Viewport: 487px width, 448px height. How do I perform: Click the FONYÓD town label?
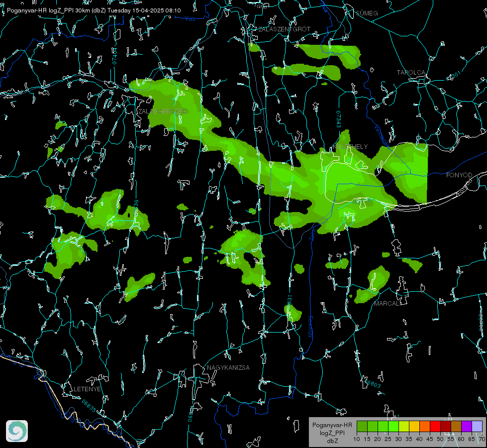point(459,175)
